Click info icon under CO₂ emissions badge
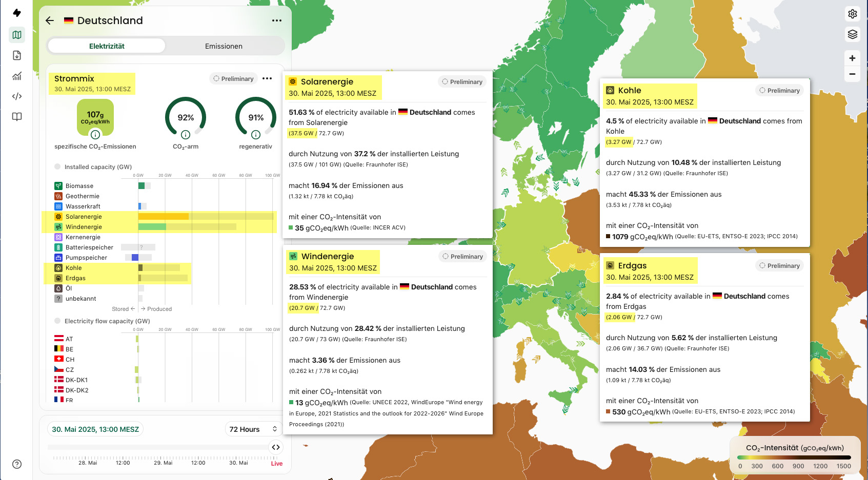 point(95,135)
